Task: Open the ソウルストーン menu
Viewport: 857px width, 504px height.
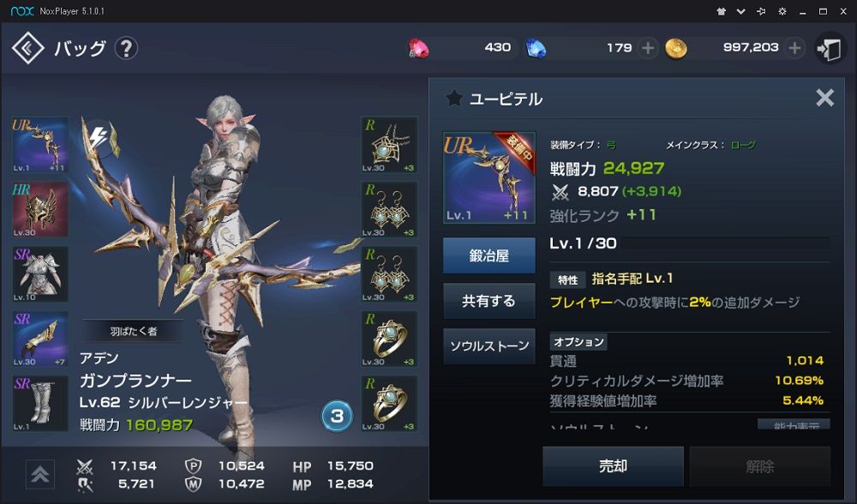Action: tap(489, 346)
